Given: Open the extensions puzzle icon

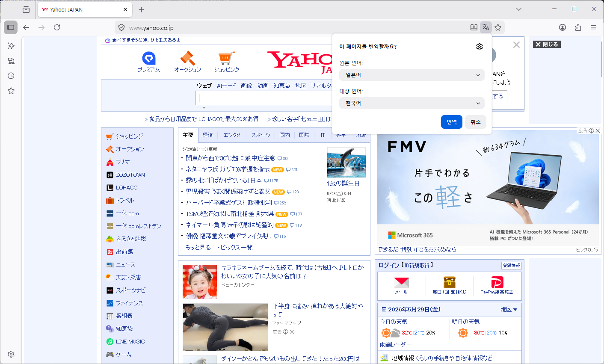Looking at the screenshot, I should 578,27.
